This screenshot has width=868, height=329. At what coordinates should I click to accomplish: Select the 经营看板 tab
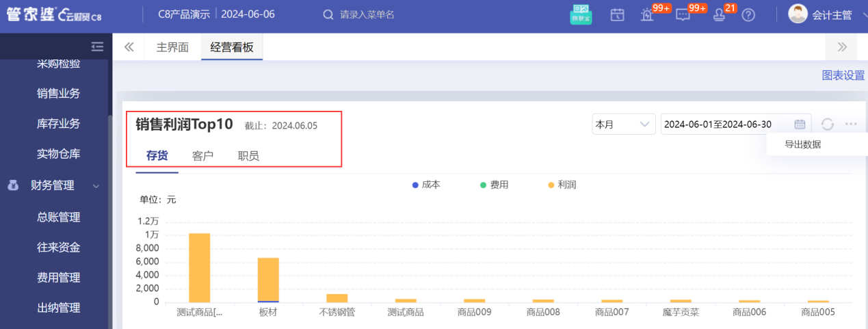232,47
